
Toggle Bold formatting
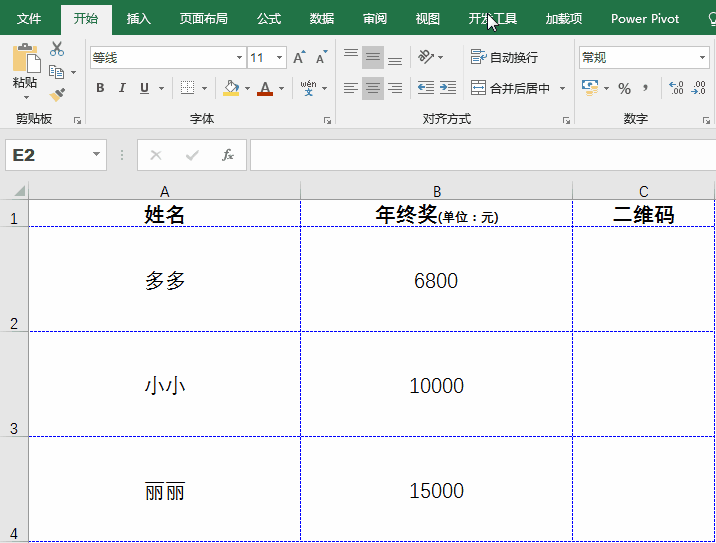[x=100, y=88]
